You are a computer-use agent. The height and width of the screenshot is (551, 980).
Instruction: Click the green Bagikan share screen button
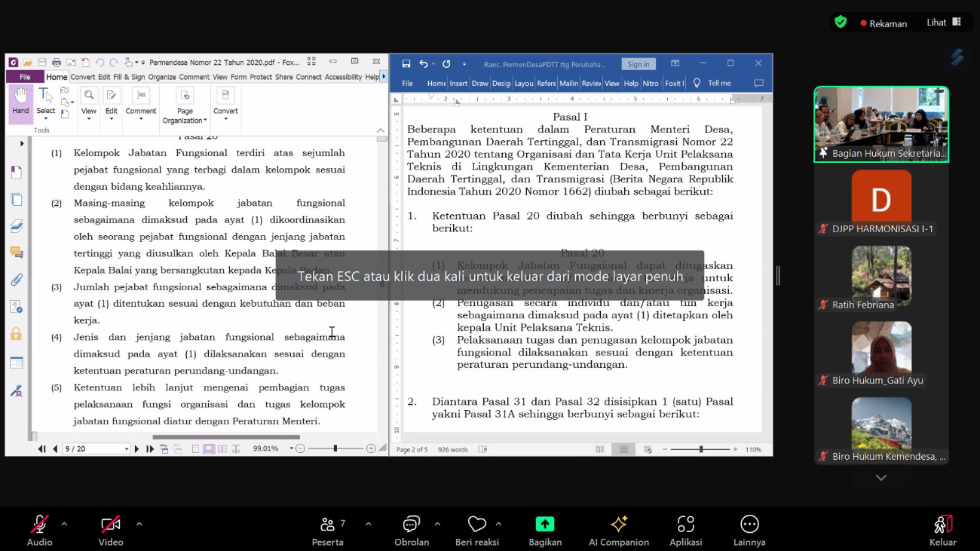[x=545, y=531]
